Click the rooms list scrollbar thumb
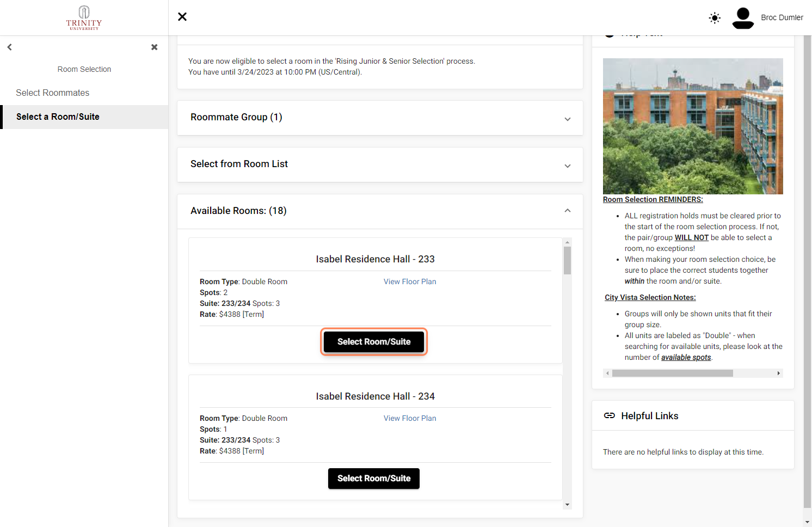 click(567, 260)
